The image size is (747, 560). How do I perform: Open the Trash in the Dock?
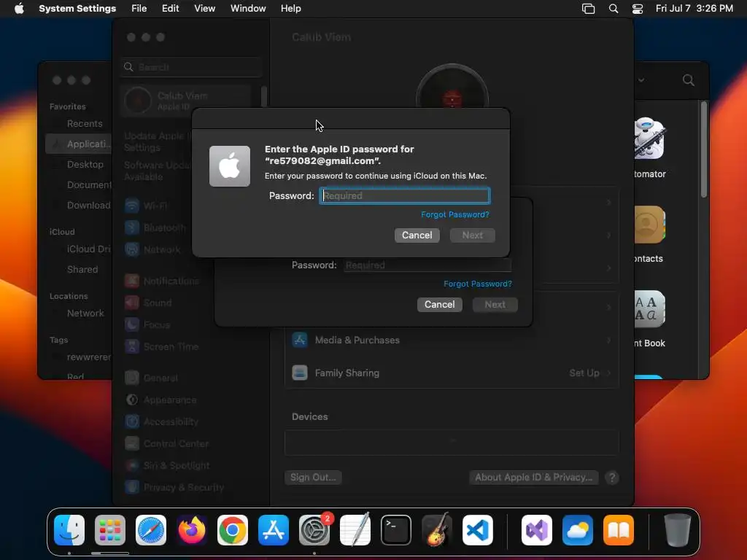[678, 530]
